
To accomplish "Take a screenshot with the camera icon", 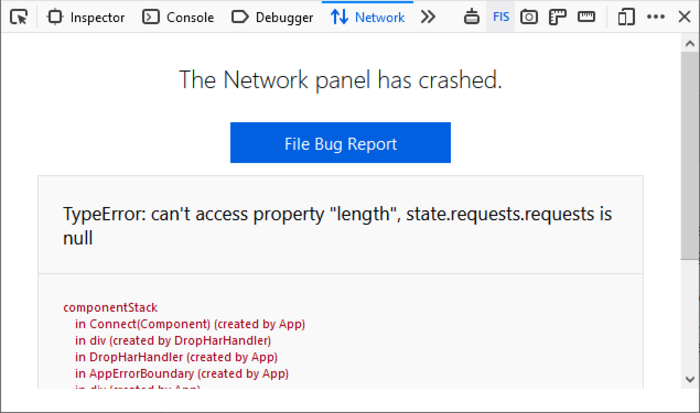I will 529,17.
